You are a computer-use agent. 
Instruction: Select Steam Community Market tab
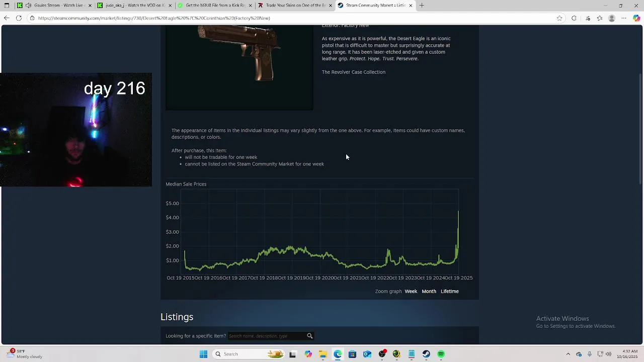[x=375, y=6]
